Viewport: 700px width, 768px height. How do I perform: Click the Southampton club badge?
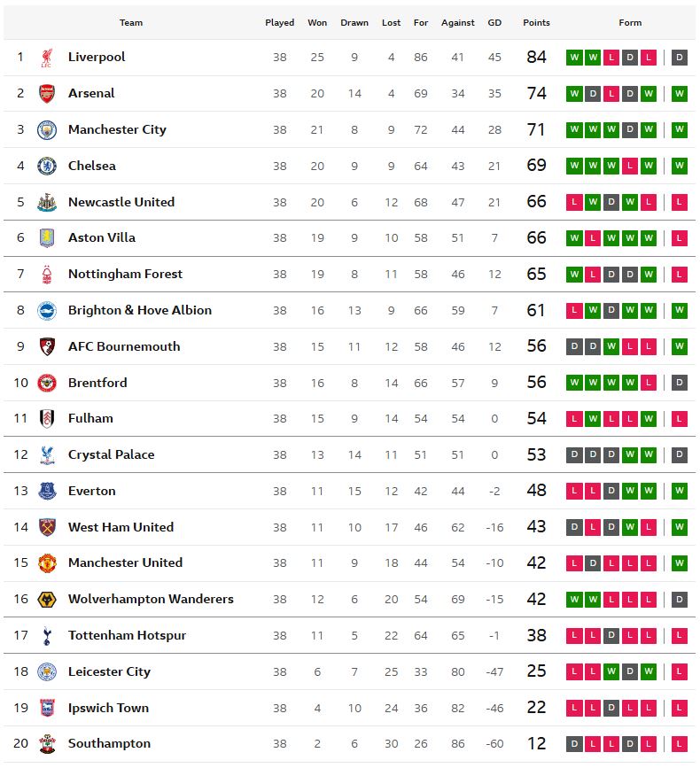[47, 743]
